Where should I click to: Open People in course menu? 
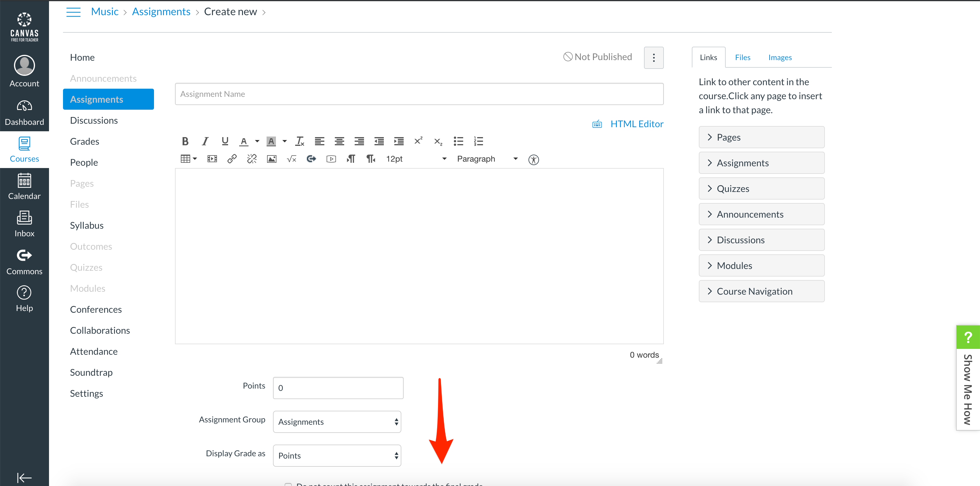pos(84,162)
